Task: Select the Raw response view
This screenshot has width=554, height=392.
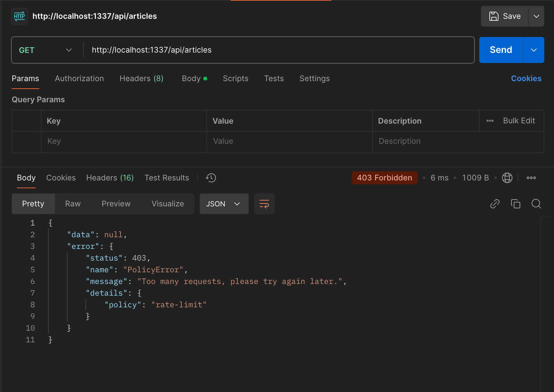Action: 73,204
